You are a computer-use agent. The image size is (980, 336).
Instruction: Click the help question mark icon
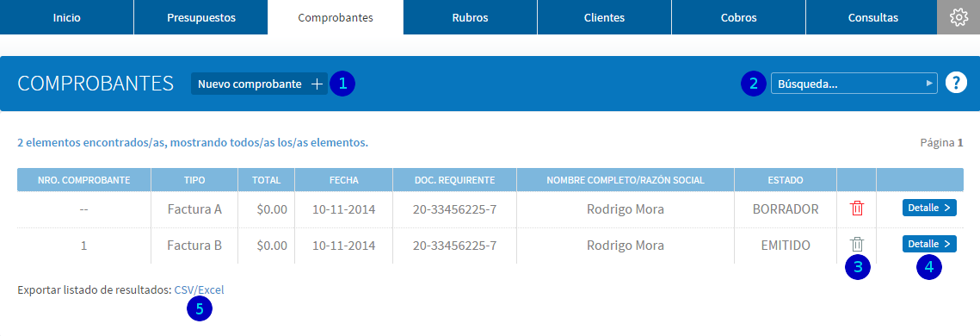956,83
